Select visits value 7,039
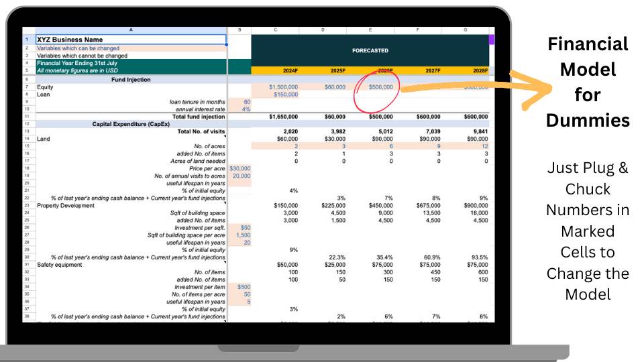644x362 pixels. point(433,131)
